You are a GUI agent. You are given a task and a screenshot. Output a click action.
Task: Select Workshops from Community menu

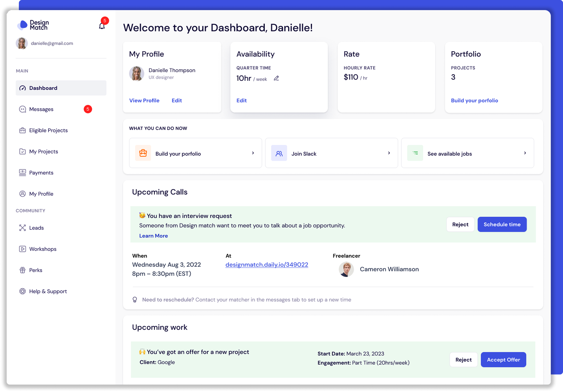[x=43, y=249]
